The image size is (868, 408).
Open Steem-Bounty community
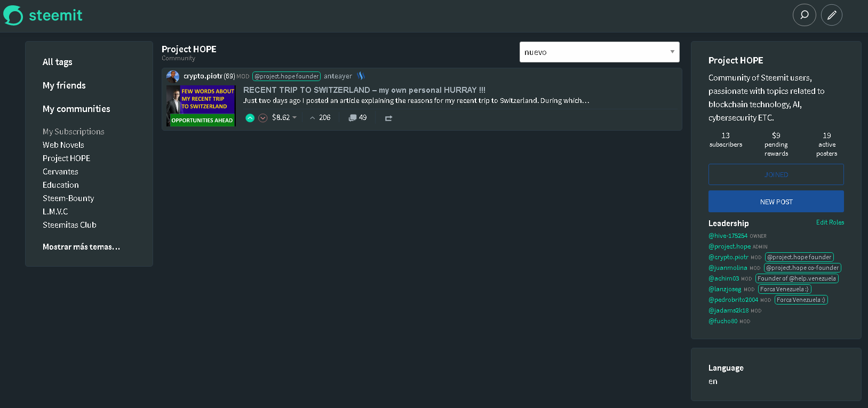(68, 198)
